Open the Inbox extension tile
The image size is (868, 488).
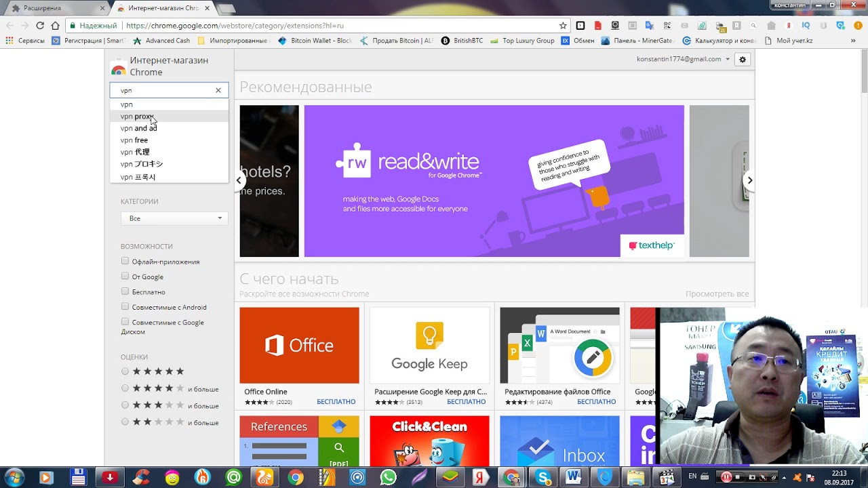tap(559, 441)
